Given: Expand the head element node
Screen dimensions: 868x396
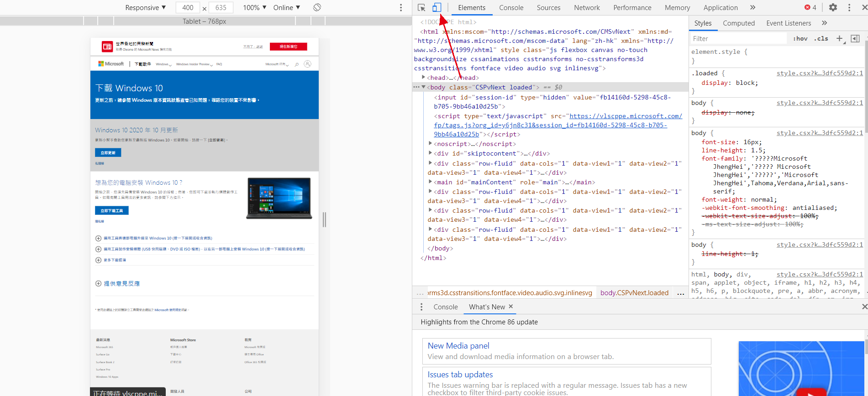Looking at the screenshot, I should [424, 78].
